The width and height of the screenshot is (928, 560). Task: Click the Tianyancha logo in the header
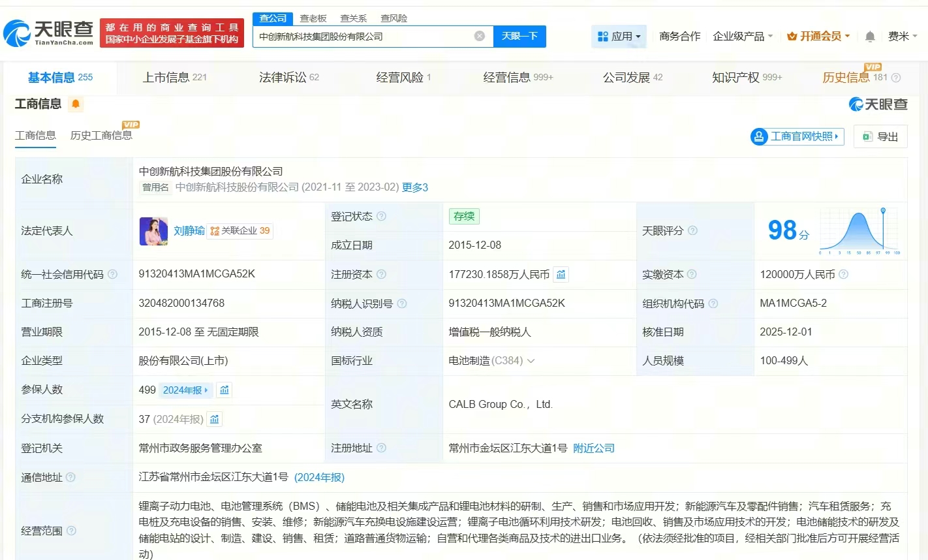pyautogui.click(x=49, y=33)
